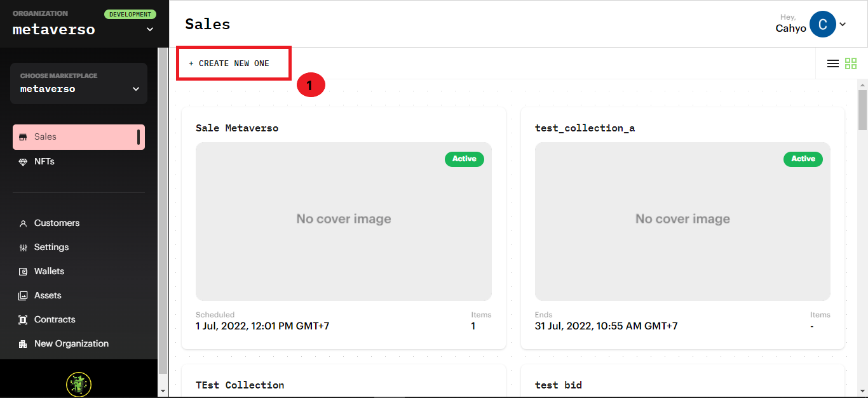Open the test bid card
Viewport: 868px width, 398px height.
pyautogui.click(x=559, y=385)
